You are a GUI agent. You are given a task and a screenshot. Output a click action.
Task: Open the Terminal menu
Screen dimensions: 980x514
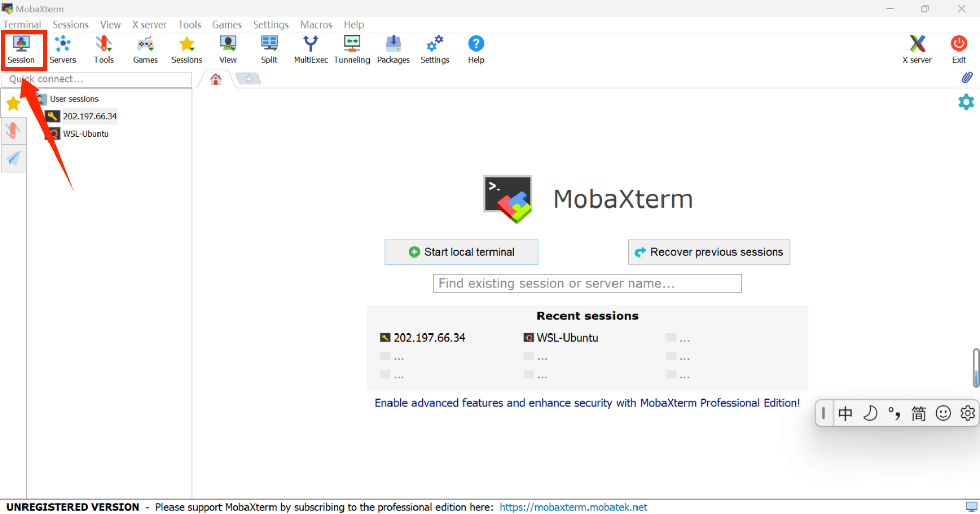pos(22,24)
